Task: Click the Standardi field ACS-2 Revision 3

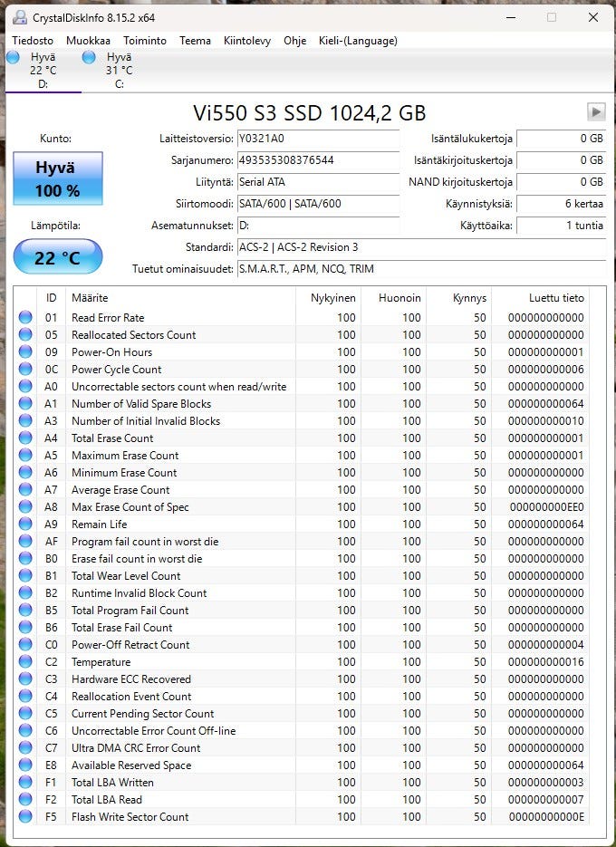Action: pos(421,247)
